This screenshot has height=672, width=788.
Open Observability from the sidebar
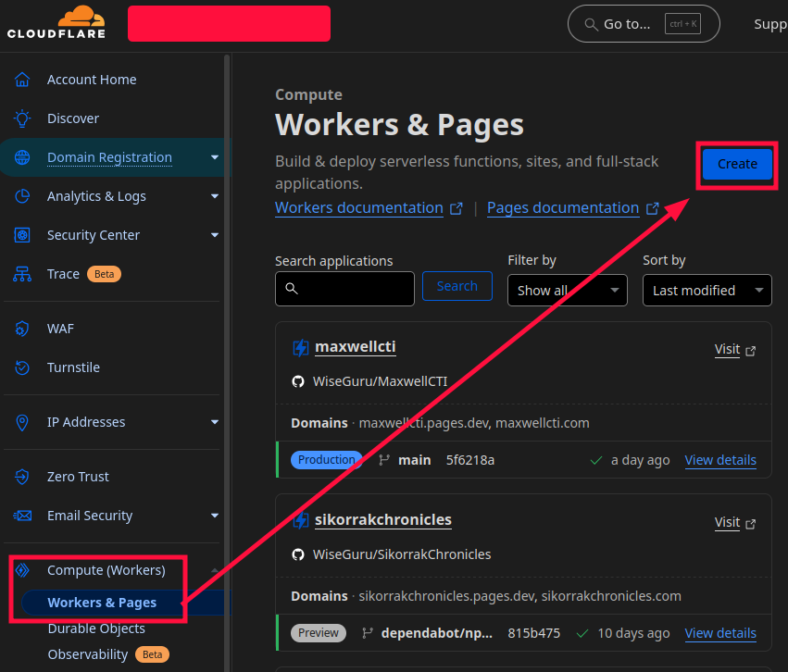tap(88, 654)
